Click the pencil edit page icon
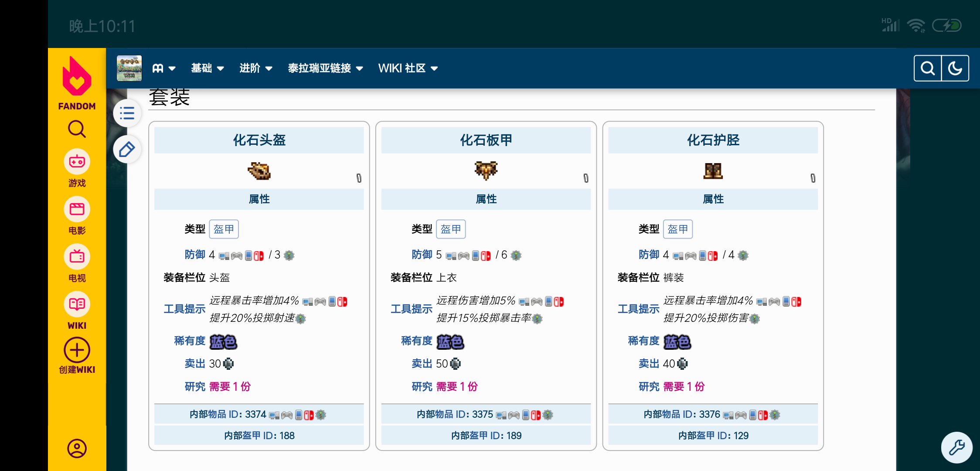980x471 pixels. [x=127, y=150]
